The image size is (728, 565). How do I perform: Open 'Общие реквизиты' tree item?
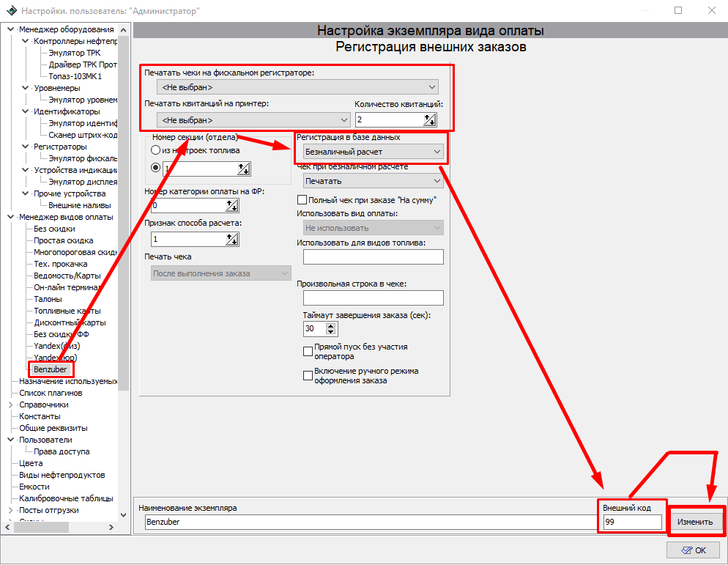coord(53,428)
